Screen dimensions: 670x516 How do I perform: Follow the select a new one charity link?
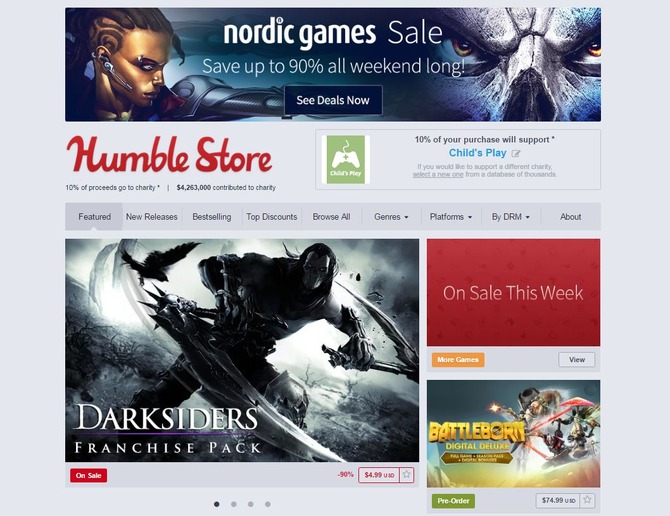pos(438,174)
